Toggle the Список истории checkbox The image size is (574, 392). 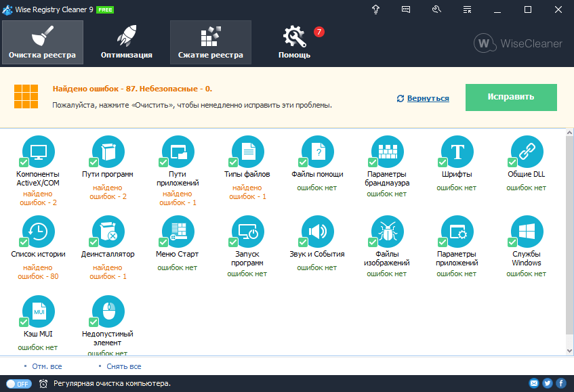(24, 242)
